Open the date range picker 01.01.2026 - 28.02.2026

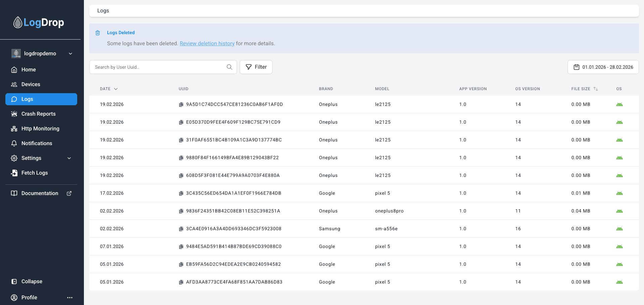pos(603,67)
